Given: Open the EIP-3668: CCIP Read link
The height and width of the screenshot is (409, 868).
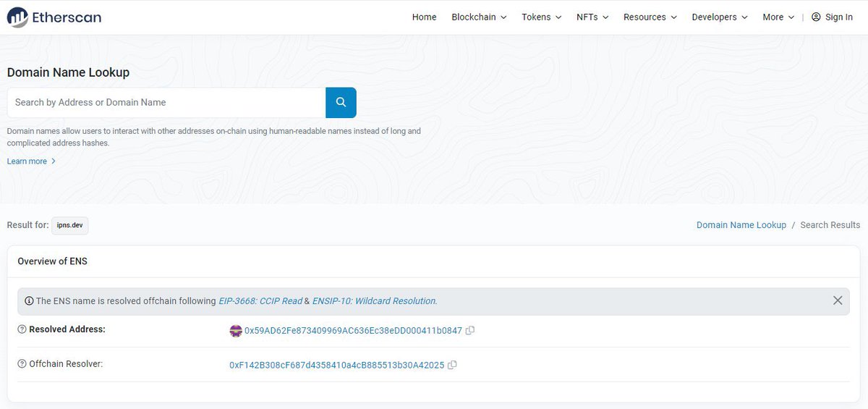Looking at the screenshot, I should click(x=260, y=301).
